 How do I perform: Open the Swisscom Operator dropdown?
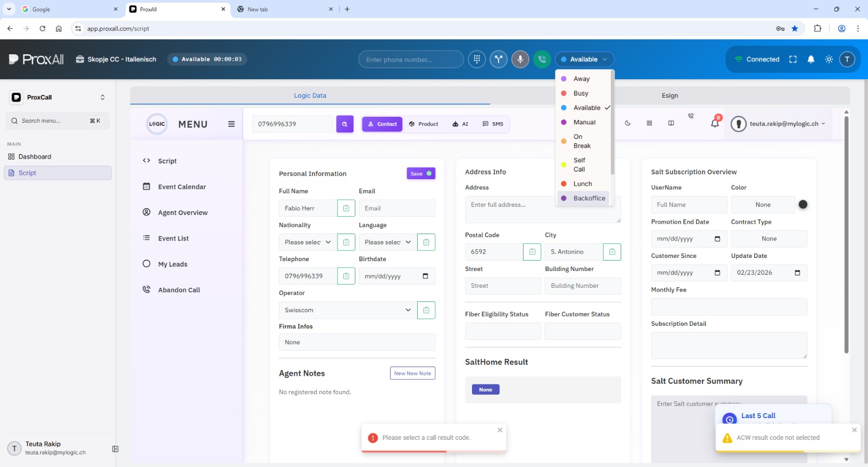point(348,310)
